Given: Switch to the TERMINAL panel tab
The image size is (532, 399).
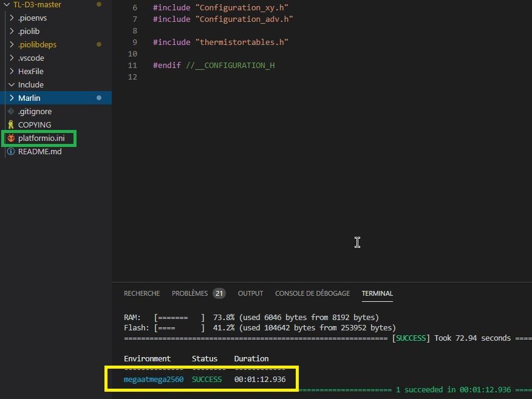Looking at the screenshot, I should pos(377,293).
